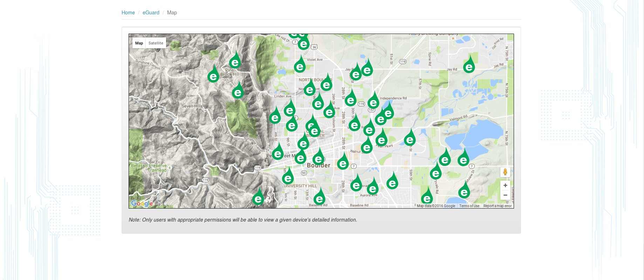Image resolution: width=644 pixels, height=280 pixels.
Task: Click marker near Linden Ave label
Action: point(290,108)
